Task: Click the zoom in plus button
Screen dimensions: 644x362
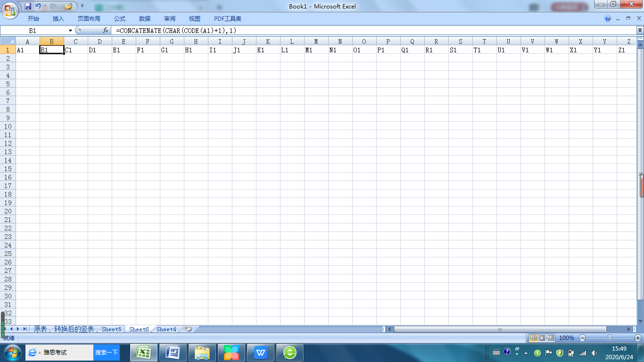Action: pos(638,338)
